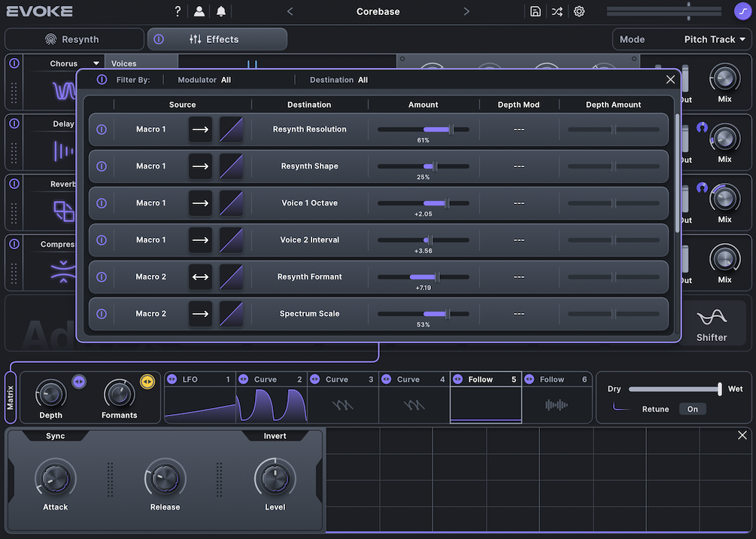Click curve shape icon for Resynth Resolution
Screen dimensions: 756x539
click(231, 129)
